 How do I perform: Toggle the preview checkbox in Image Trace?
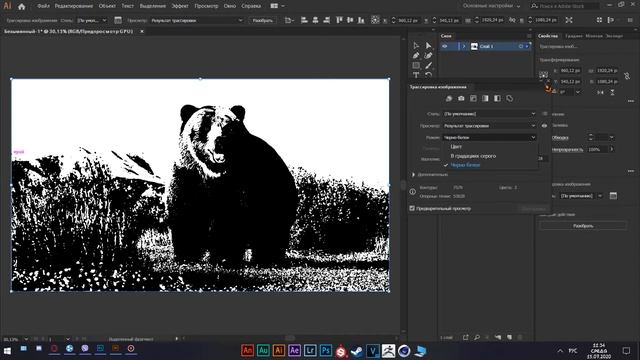[412, 208]
